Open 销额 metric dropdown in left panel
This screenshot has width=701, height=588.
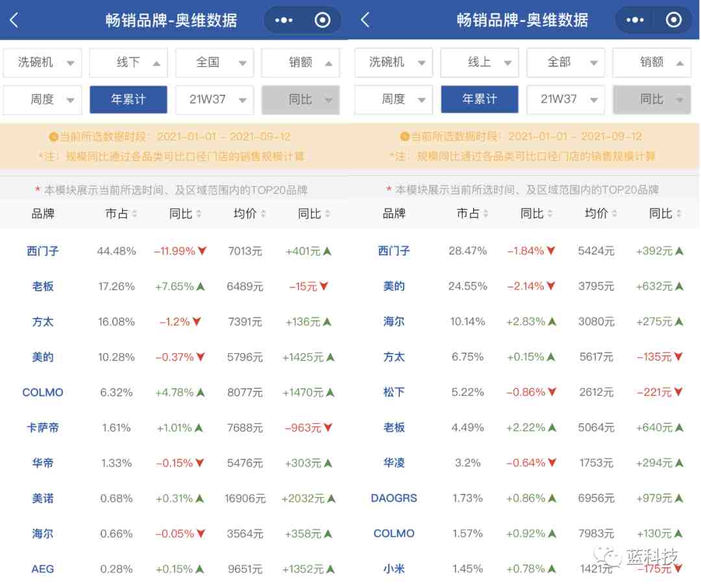pos(301,62)
